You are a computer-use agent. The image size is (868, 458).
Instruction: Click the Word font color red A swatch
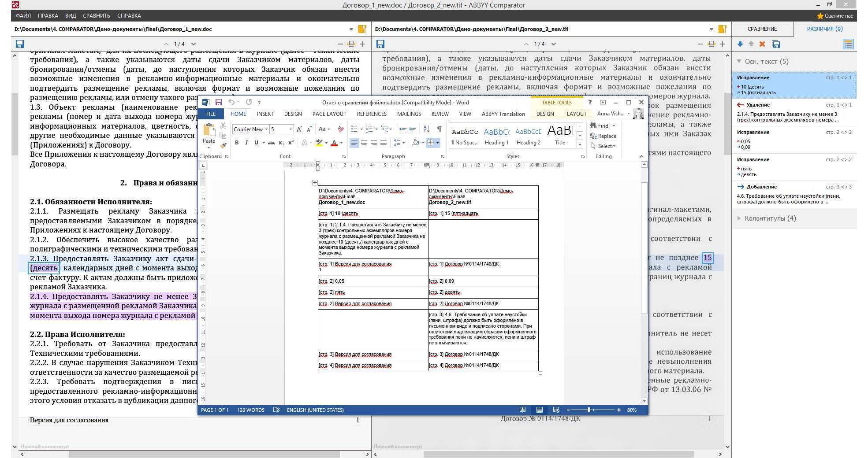(x=334, y=143)
